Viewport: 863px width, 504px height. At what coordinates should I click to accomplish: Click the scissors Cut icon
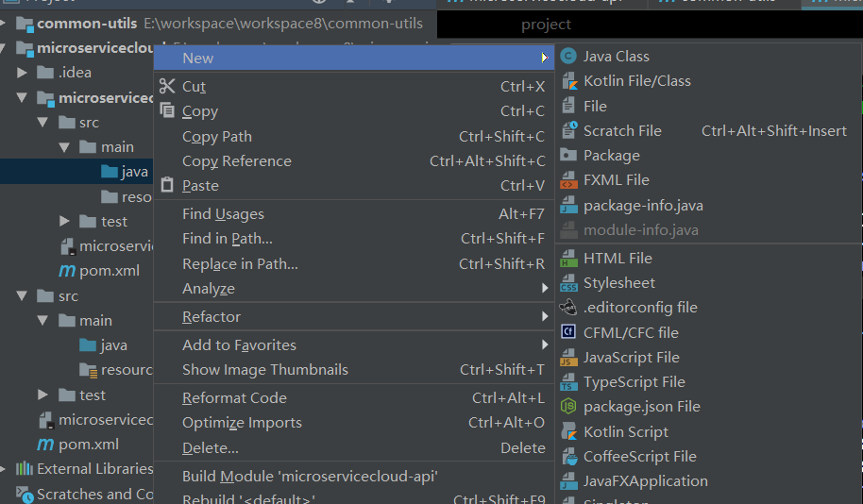tap(167, 86)
